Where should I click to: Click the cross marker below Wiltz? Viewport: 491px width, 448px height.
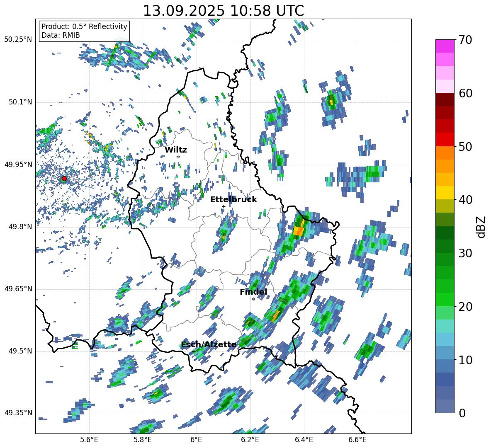tap(178, 157)
